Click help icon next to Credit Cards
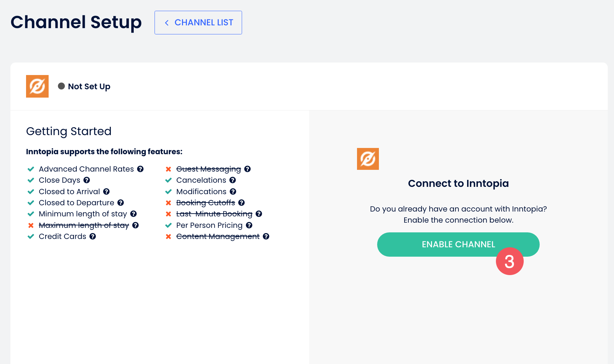614x364 pixels. (93, 237)
